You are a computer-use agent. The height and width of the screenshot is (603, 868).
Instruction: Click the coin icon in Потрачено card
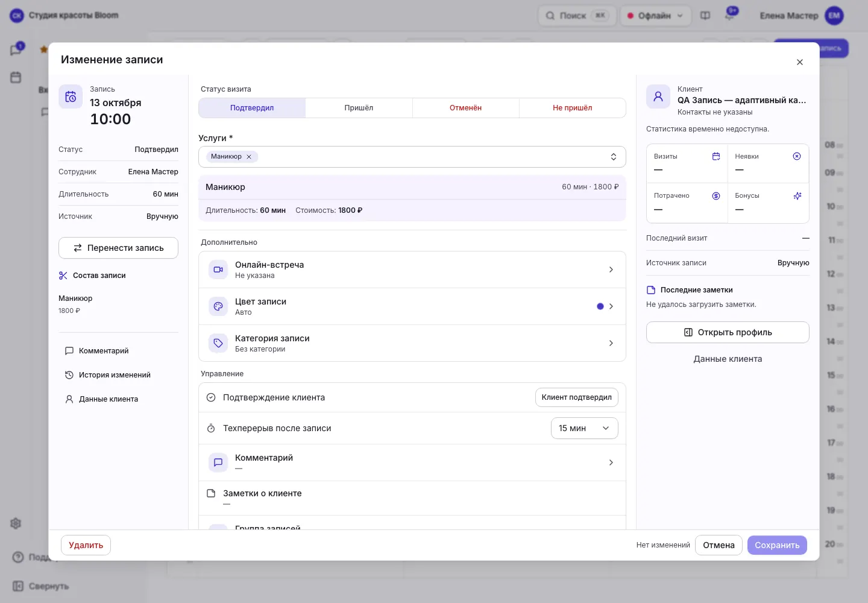pyautogui.click(x=716, y=196)
